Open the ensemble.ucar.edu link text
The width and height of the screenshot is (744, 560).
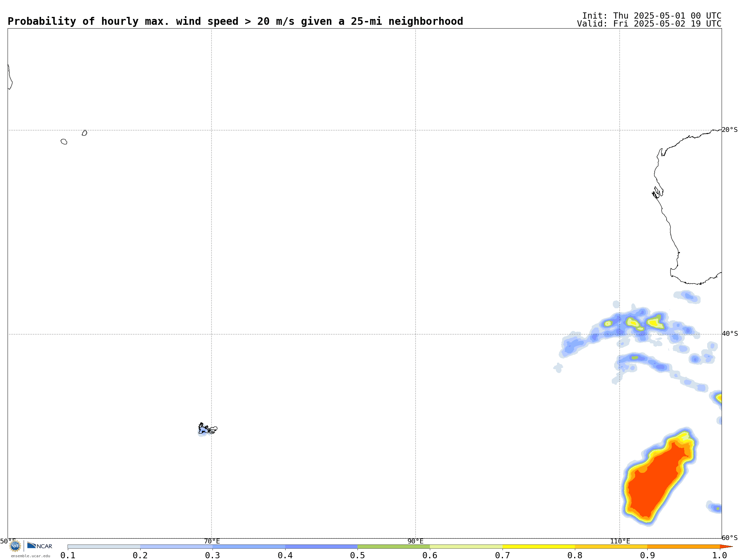(x=30, y=556)
